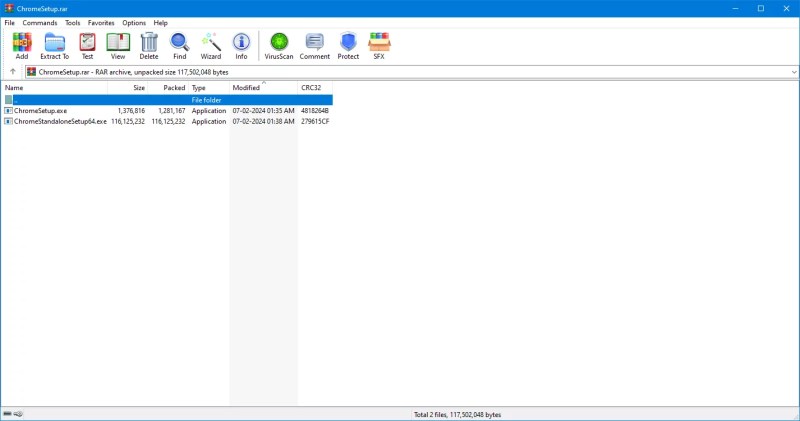Click Application type of ChromeStandaloneSetup64.exe
The height and width of the screenshot is (421, 800).
[x=209, y=121]
